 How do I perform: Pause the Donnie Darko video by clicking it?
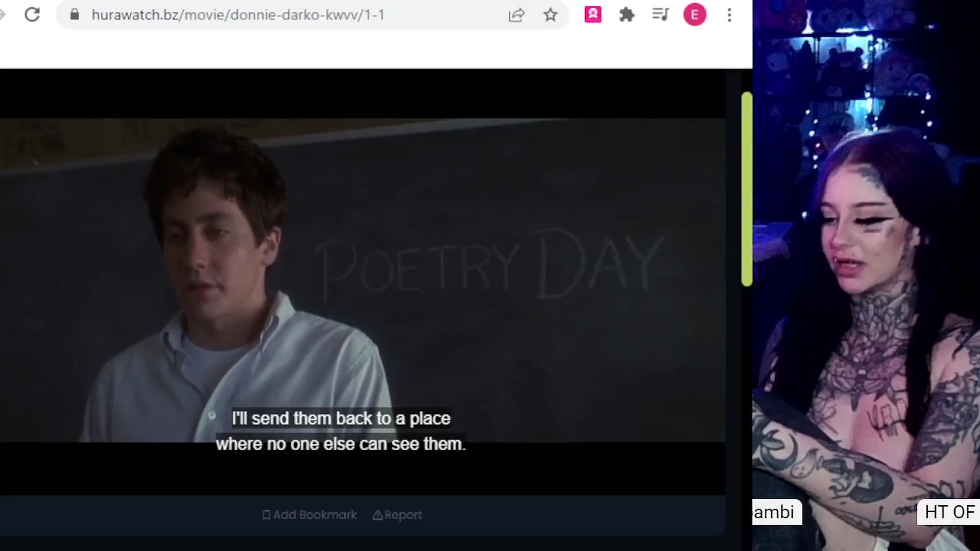click(x=362, y=281)
